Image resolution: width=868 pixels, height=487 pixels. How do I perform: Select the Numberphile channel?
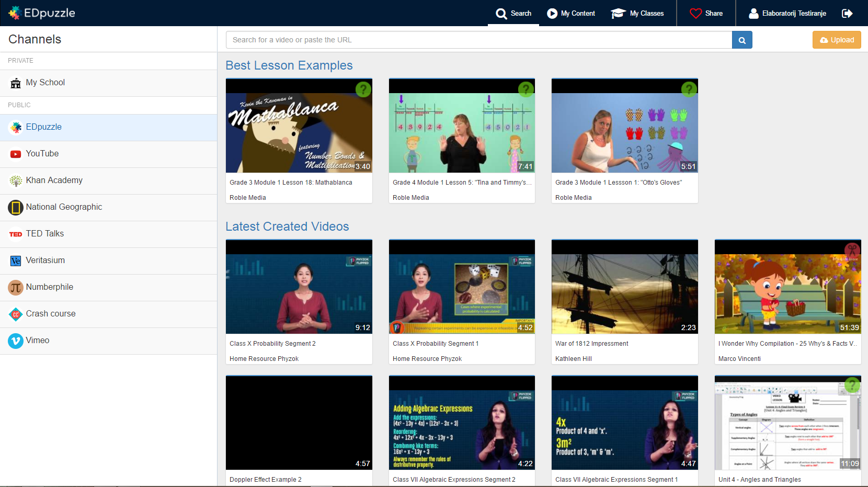tap(50, 287)
